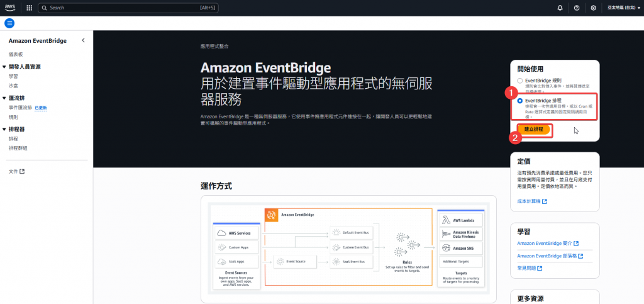Click the 更多資源 heading

point(530,299)
